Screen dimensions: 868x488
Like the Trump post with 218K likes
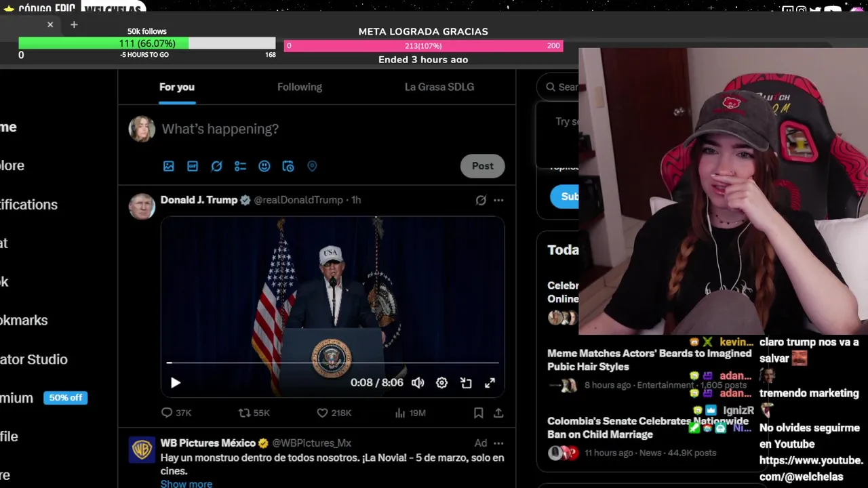(334, 413)
